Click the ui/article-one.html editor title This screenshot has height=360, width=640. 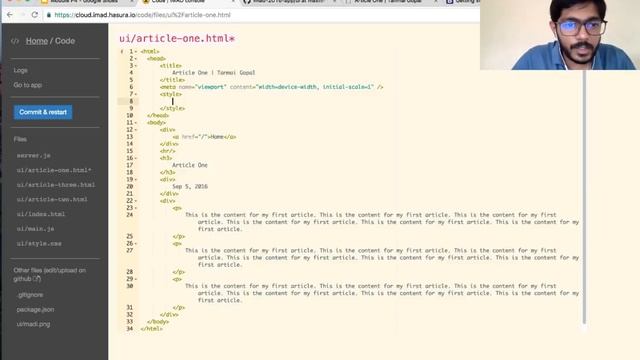177,38
